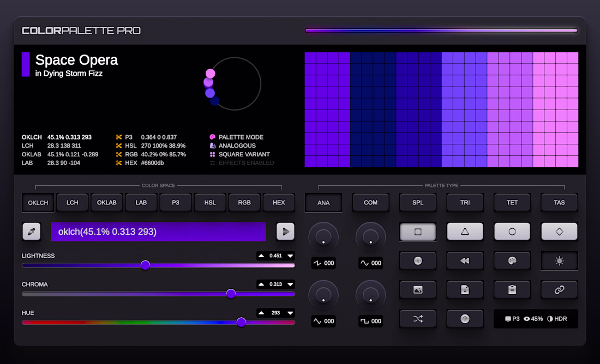
Task: Toggle the HDR contrast indicator
Action: 557,319
